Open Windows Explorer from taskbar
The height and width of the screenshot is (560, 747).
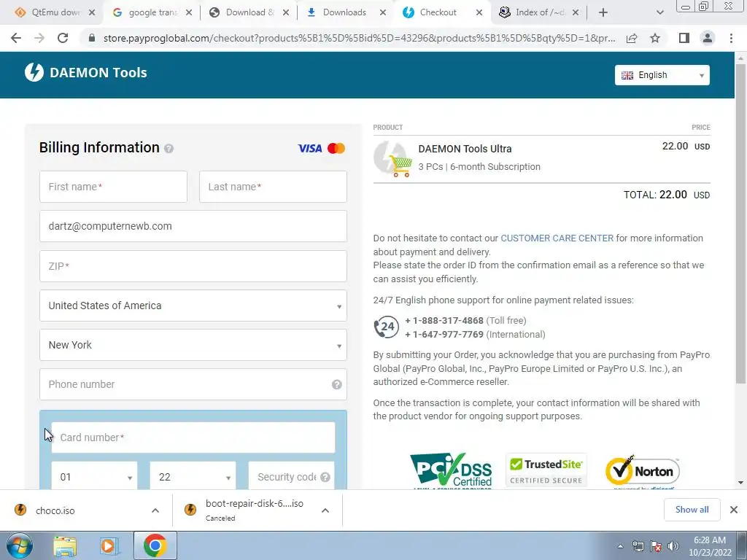(65, 545)
